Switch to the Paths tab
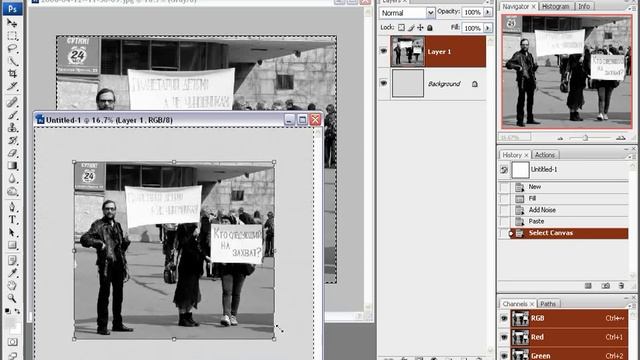 click(x=548, y=304)
